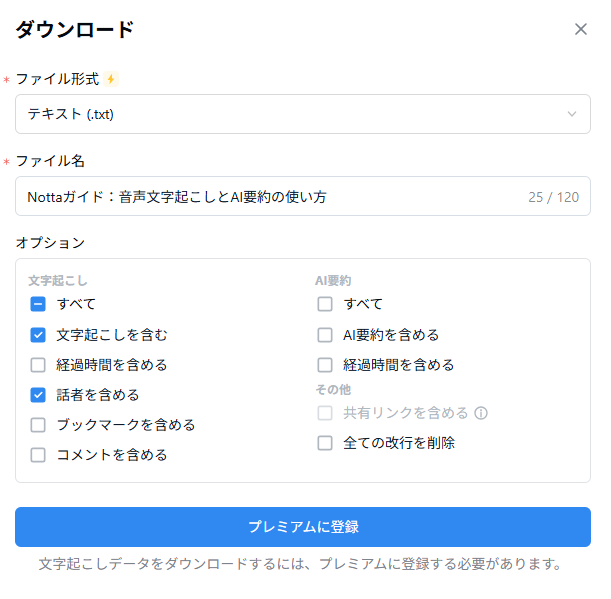Screen dimensions: 611x599
Task: Click the プレミアムに登録 button
Action: click(x=303, y=527)
